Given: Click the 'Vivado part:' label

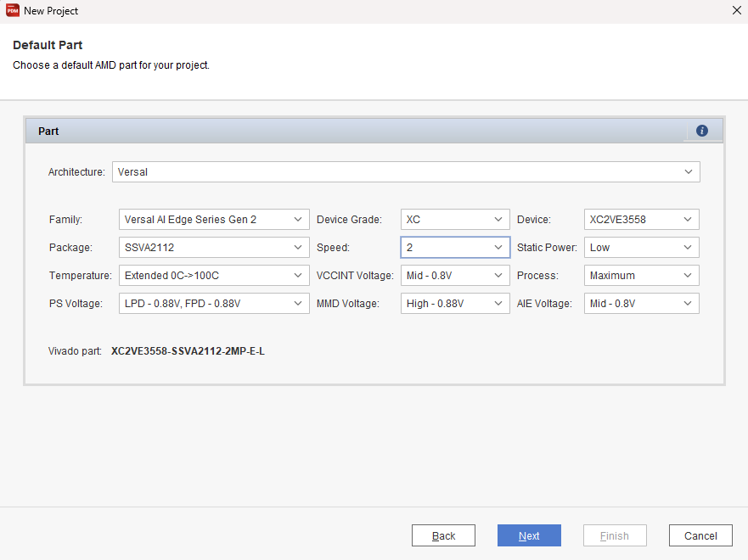Looking at the screenshot, I should (75, 351).
